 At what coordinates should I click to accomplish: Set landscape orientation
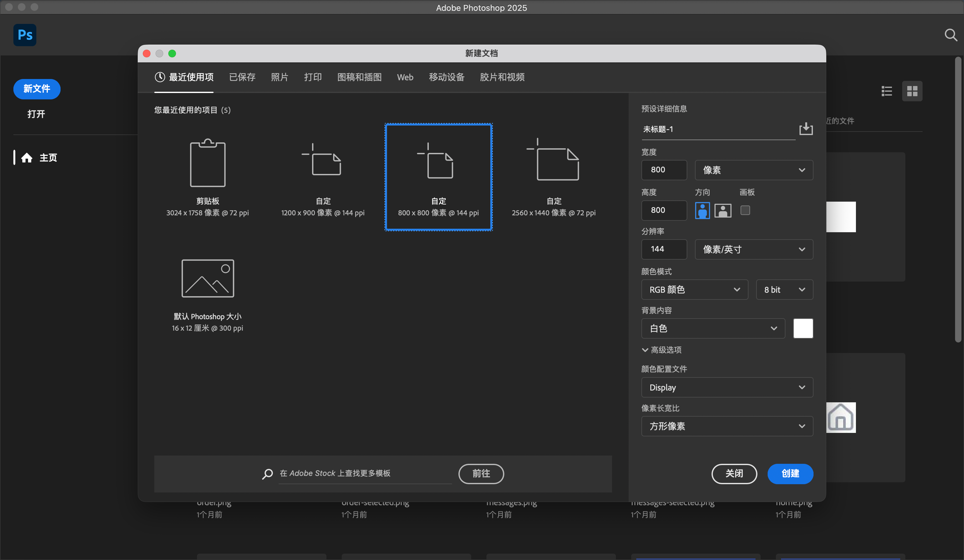723,210
